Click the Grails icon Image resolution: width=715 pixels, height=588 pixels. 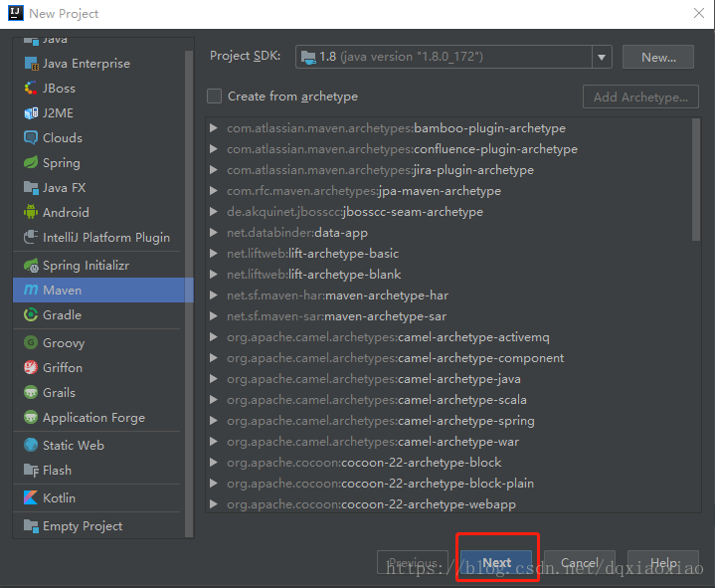[x=31, y=392]
